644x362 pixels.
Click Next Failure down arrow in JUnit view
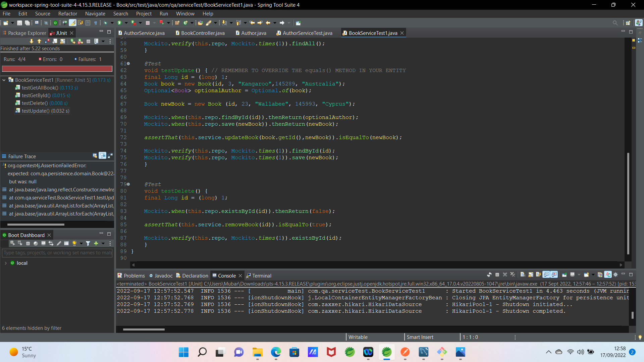[32, 41]
